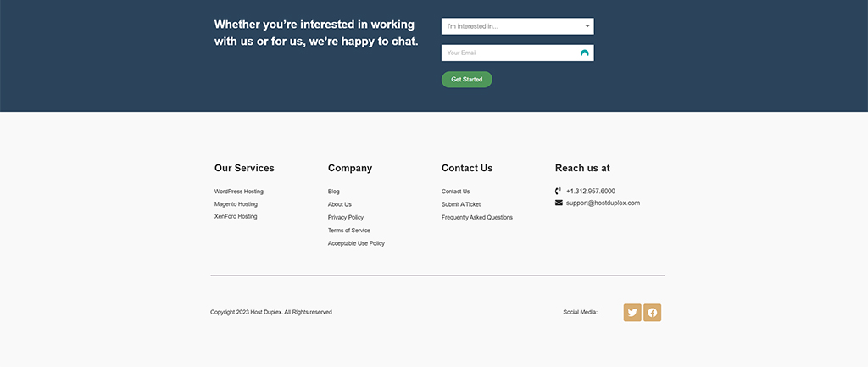Focus the Your Email input field
This screenshot has width=868, height=367.
509,53
